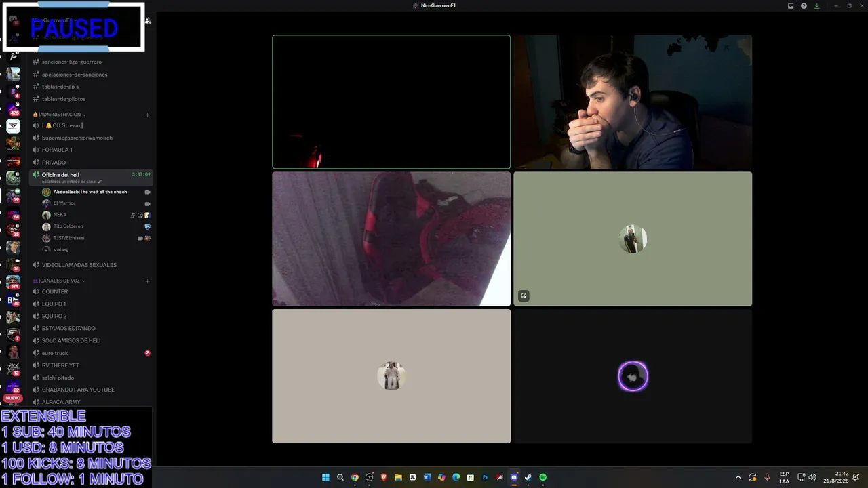Add a channel to ADMINISTRACIÓN category
The width and height of the screenshot is (868, 488).
point(147,115)
